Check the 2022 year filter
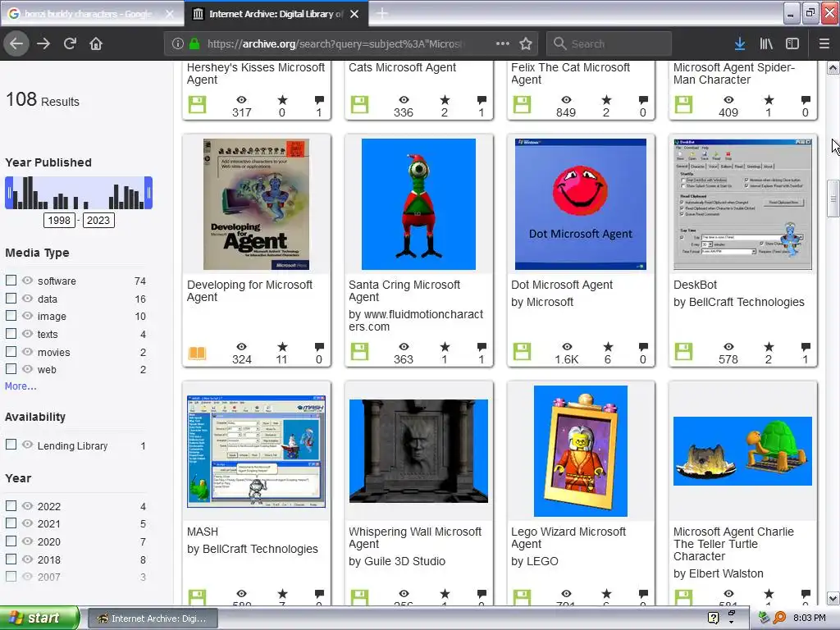Viewport: 840px width, 630px height. tap(11, 505)
